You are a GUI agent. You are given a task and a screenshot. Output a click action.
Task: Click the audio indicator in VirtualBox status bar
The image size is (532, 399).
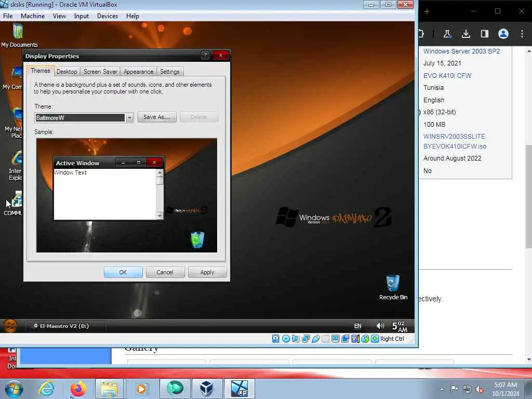pos(296,338)
